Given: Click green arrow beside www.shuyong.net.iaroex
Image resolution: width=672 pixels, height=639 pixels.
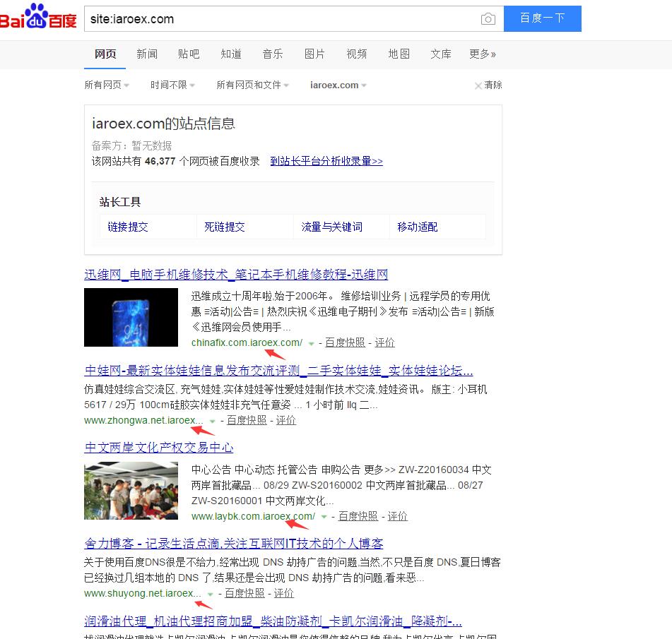Looking at the screenshot, I should coord(210,595).
